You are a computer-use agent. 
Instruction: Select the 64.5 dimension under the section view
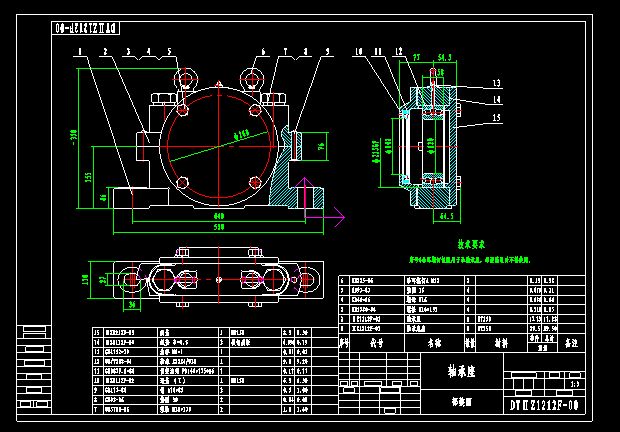click(446, 217)
